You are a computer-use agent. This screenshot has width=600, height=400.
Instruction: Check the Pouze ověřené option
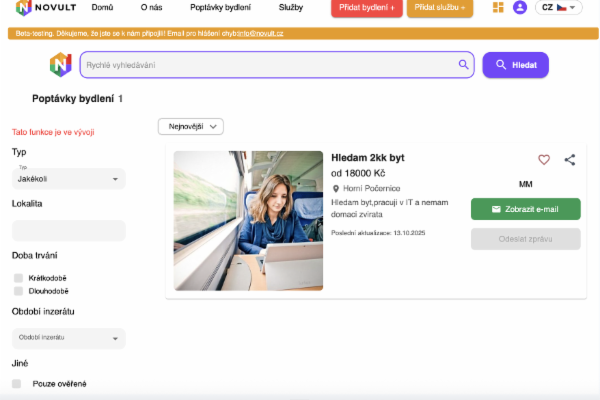click(x=17, y=383)
